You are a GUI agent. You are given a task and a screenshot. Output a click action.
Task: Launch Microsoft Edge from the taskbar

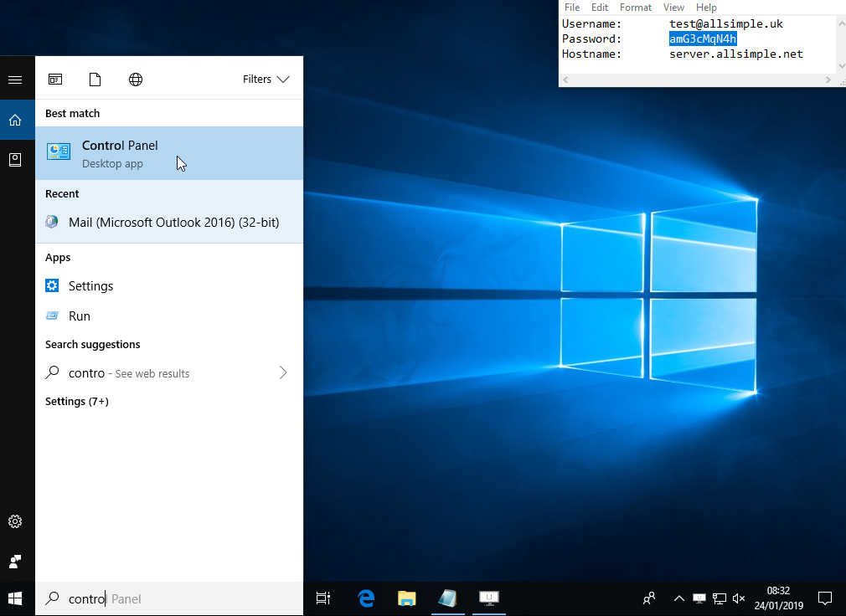[x=366, y=598]
